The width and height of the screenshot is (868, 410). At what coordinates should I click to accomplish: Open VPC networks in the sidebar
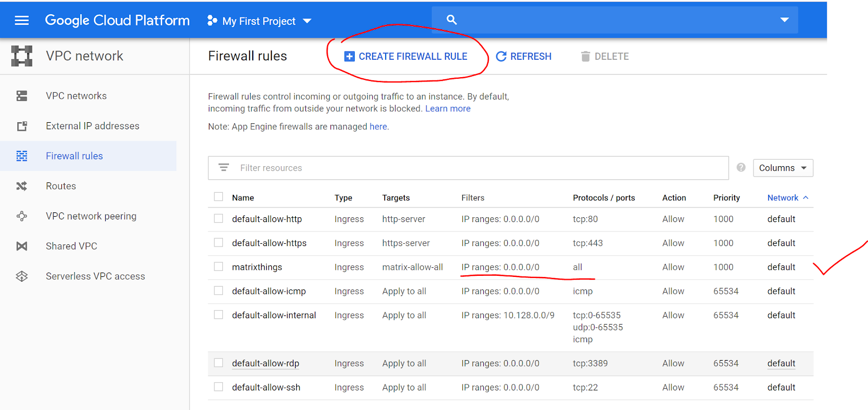click(x=76, y=96)
